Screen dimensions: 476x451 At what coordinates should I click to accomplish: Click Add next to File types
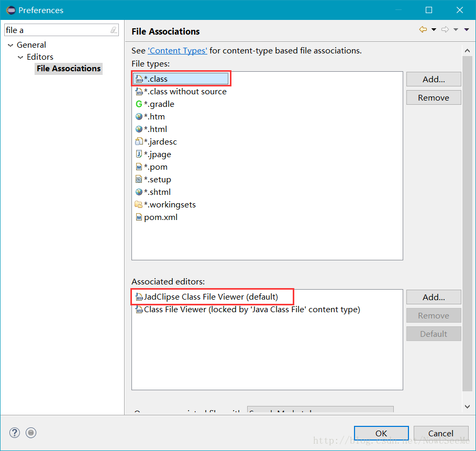(434, 79)
